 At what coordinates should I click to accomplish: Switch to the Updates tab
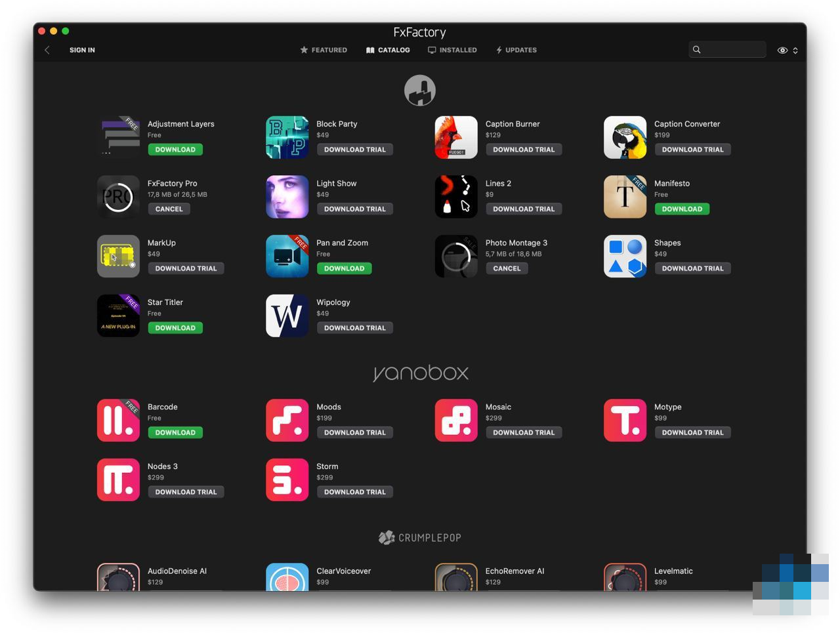tap(516, 50)
